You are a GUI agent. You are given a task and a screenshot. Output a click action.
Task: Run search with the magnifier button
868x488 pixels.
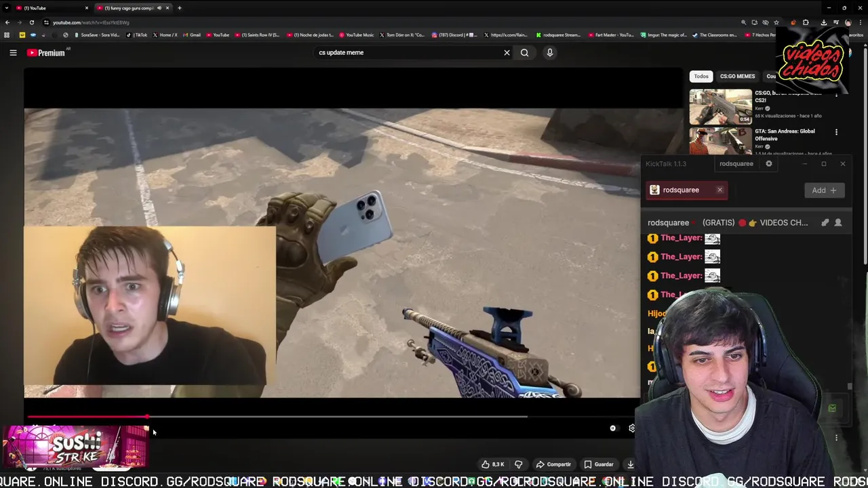pos(524,52)
